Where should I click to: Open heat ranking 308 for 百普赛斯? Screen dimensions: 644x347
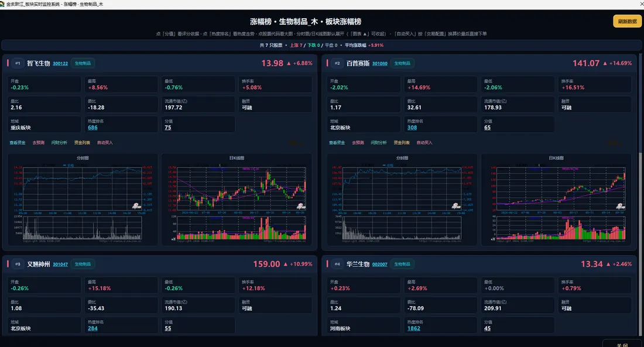(412, 128)
